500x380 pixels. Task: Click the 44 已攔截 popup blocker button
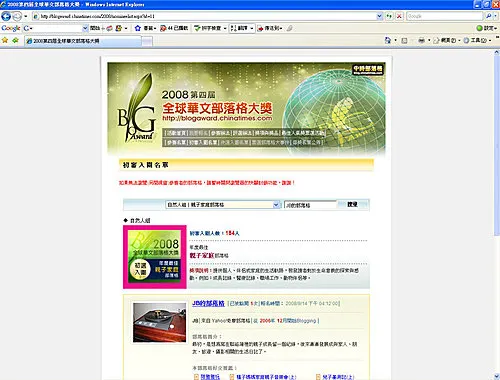174,28
